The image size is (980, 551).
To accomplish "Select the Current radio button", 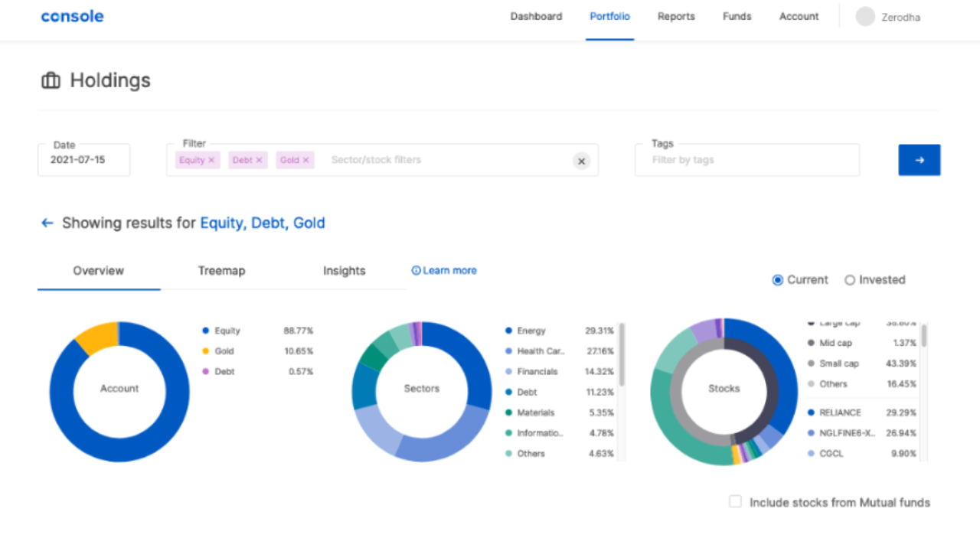I will [x=778, y=280].
